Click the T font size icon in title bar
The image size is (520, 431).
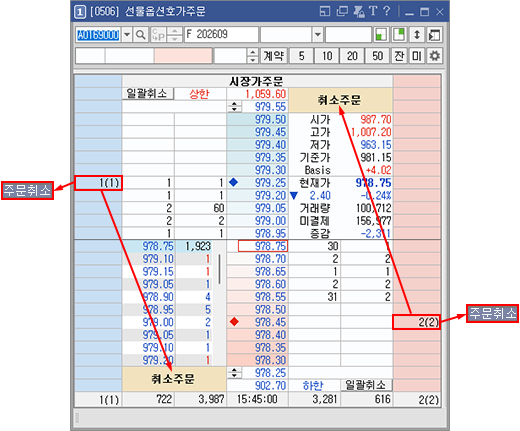[373, 11]
